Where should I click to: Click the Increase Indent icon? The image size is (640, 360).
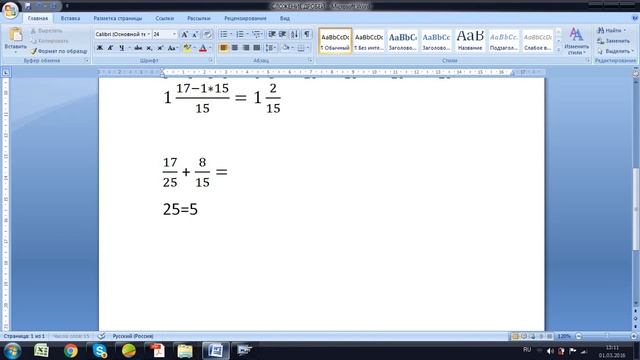(282, 34)
